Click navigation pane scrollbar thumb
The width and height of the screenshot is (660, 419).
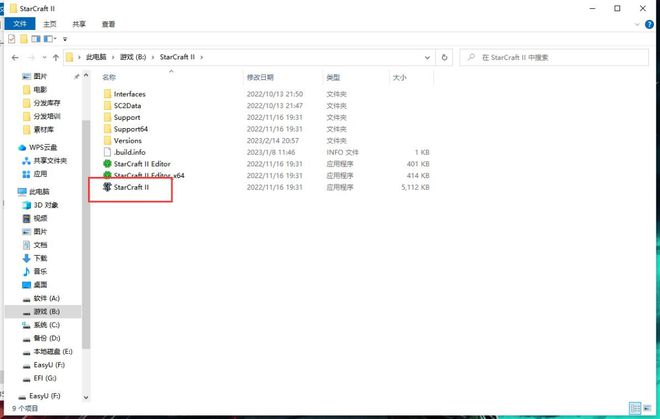click(86, 234)
